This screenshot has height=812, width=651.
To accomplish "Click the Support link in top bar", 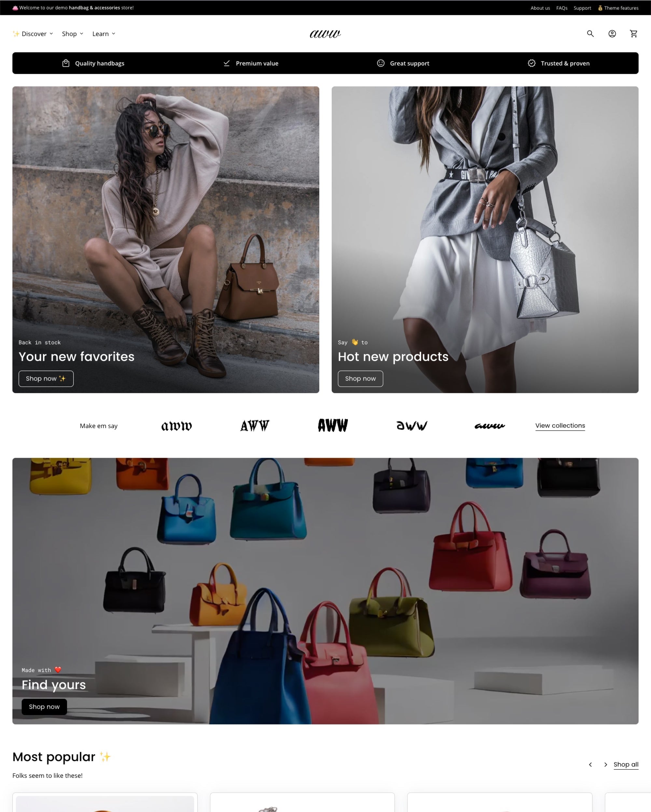I will click(x=582, y=7).
